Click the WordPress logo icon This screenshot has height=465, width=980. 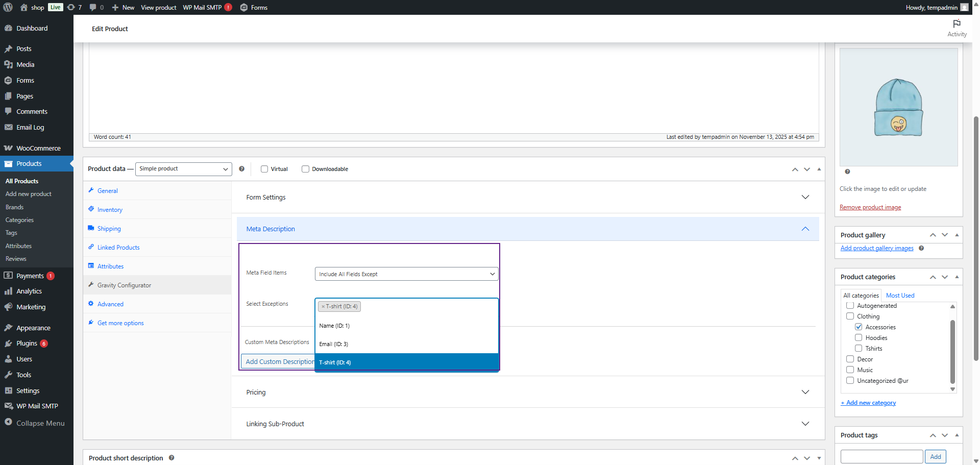[8, 7]
